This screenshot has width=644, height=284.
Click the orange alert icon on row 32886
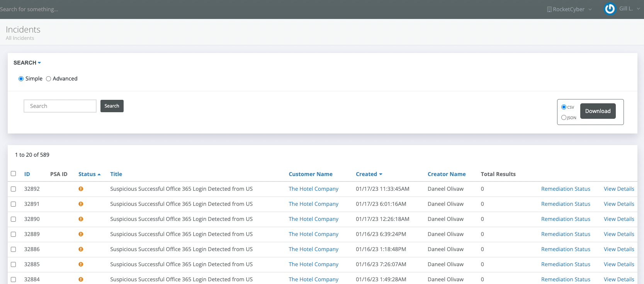pyautogui.click(x=81, y=249)
